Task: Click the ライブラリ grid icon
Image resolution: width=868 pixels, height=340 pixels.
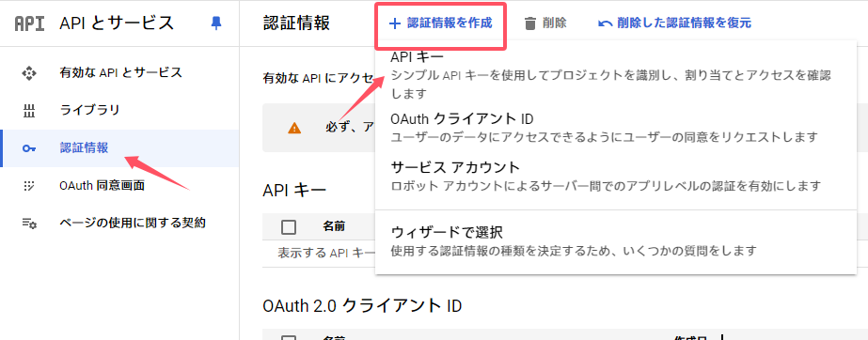Action: [29, 111]
